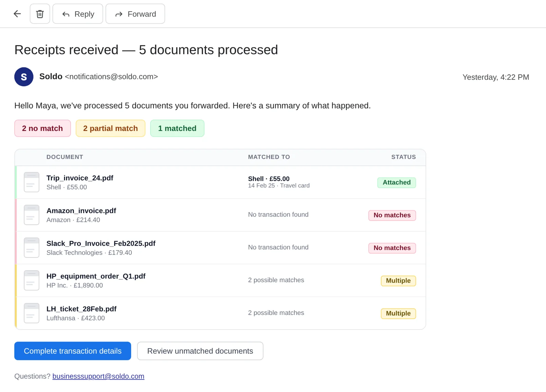Click 'Slack Technologies · £179.40' subtext
This screenshot has height=392, width=546.
[x=89, y=253]
